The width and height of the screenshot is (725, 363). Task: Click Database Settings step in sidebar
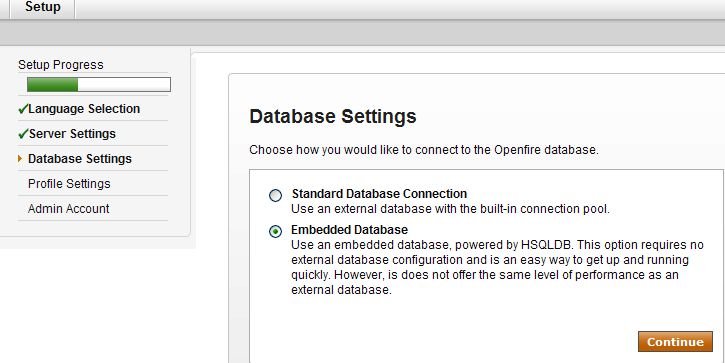[x=80, y=159]
